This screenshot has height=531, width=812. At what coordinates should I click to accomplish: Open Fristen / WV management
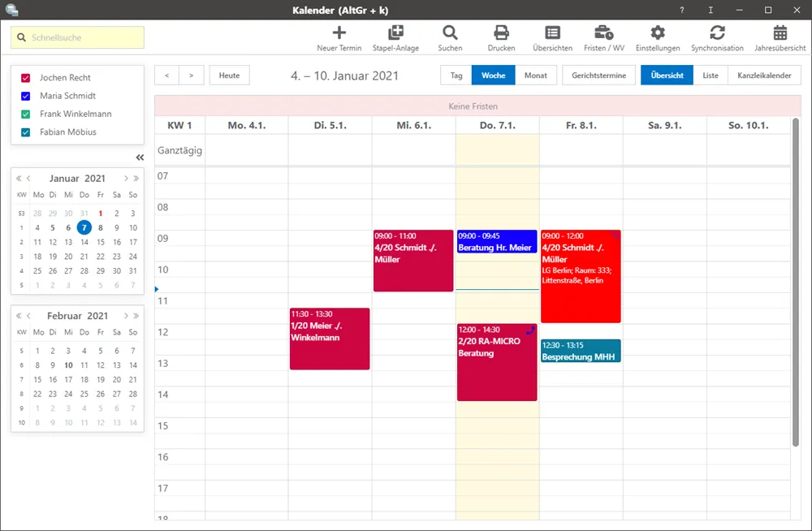[x=604, y=37]
